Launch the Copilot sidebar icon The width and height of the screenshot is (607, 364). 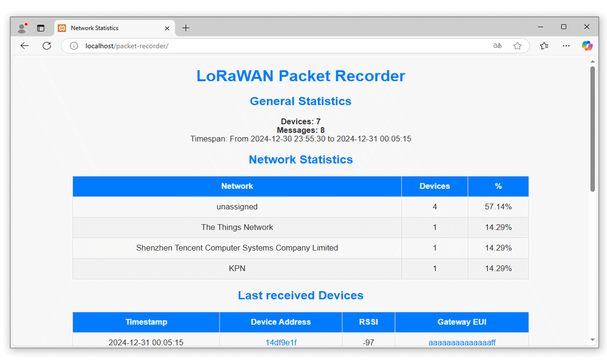click(587, 45)
